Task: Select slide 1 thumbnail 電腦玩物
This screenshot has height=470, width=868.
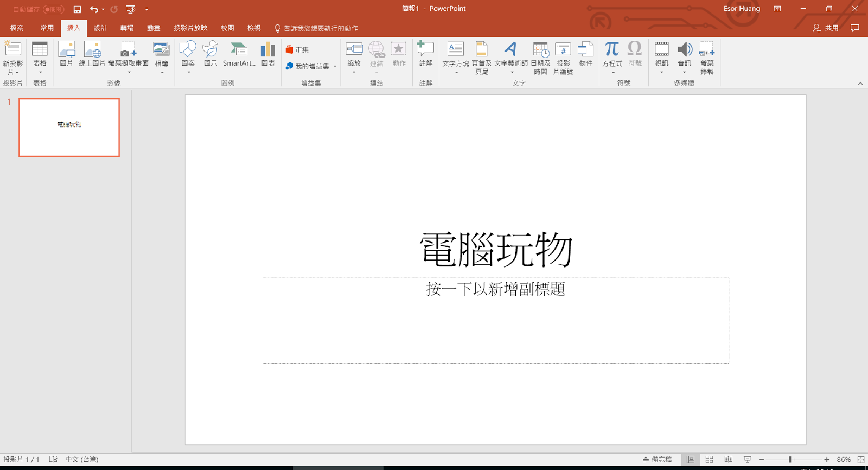Action: [69, 128]
